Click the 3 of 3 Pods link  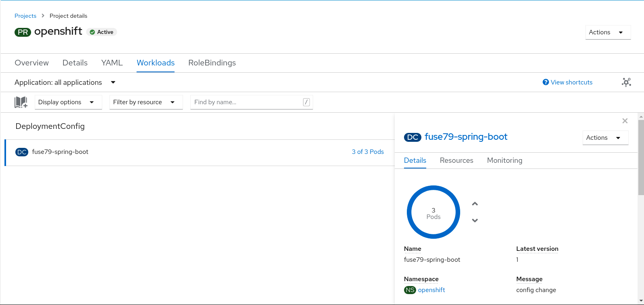(x=368, y=152)
